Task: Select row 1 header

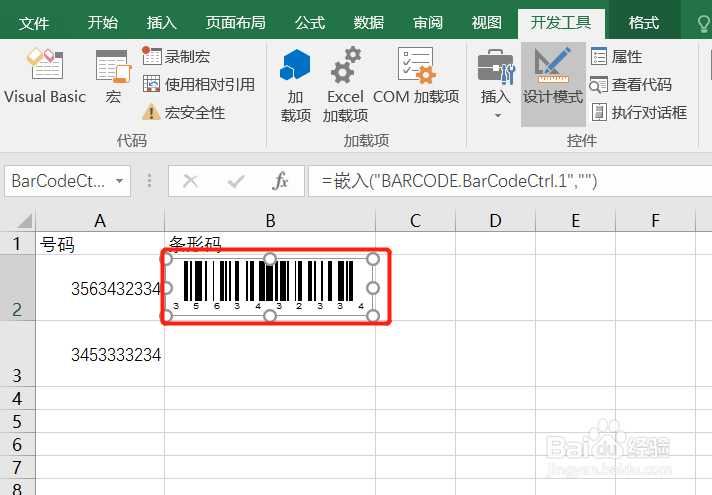Action: 17,243
